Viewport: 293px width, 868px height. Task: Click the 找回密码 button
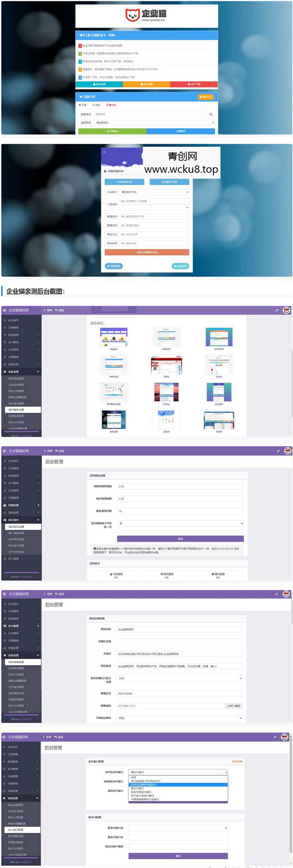114,266
